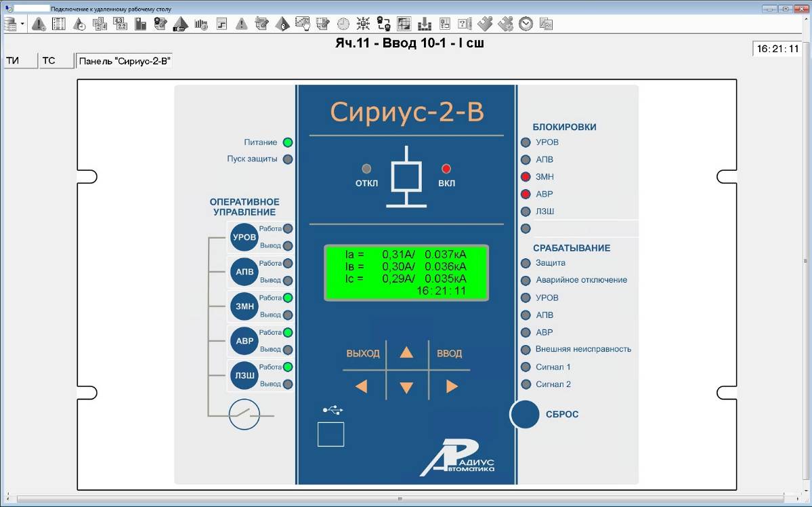Toggle the ЗМН operational control button
This screenshot has height=507, width=812.
pyautogui.click(x=244, y=306)
